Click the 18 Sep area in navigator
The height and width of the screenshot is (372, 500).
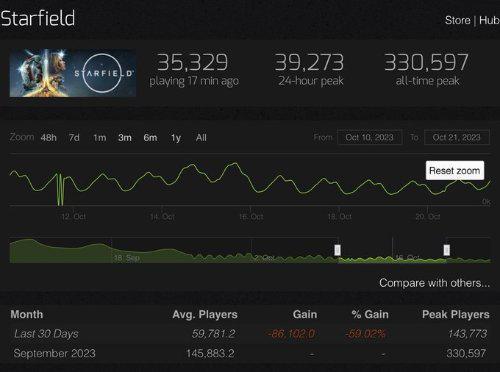click(x=126, y=258)
